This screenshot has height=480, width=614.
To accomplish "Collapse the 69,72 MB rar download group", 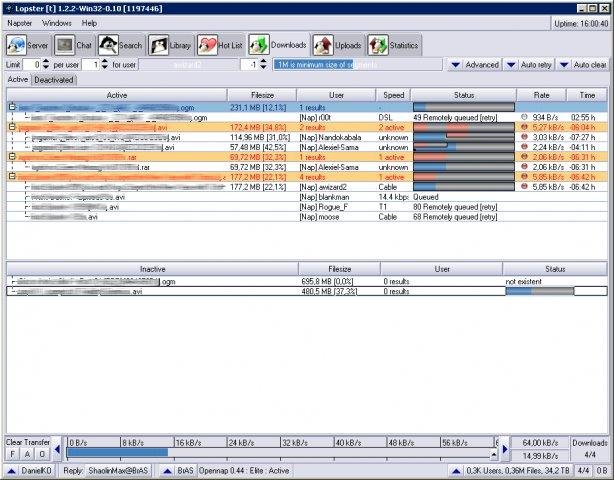I will pyautogui.click(x=12, y=156).
